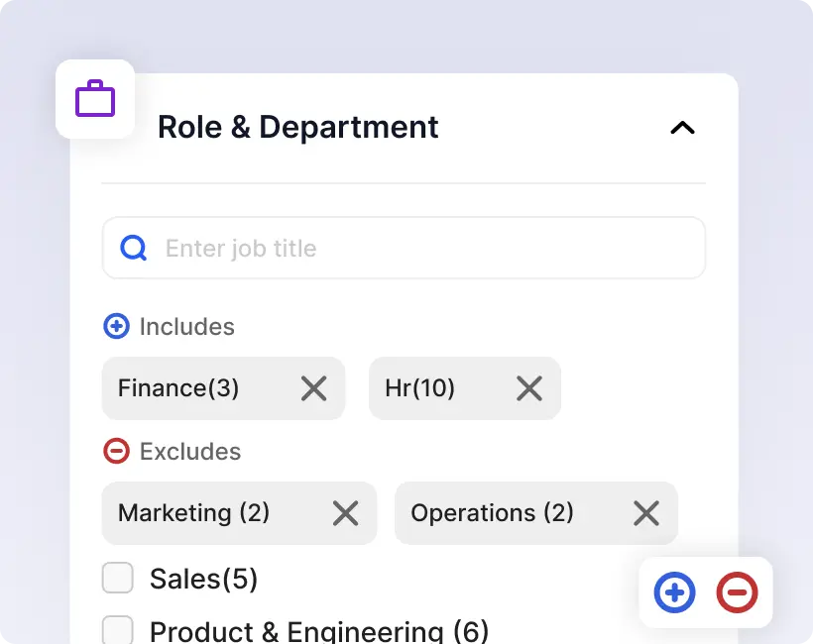
Task: Click the small blue plus beside Includes
Action: [116, 326]
